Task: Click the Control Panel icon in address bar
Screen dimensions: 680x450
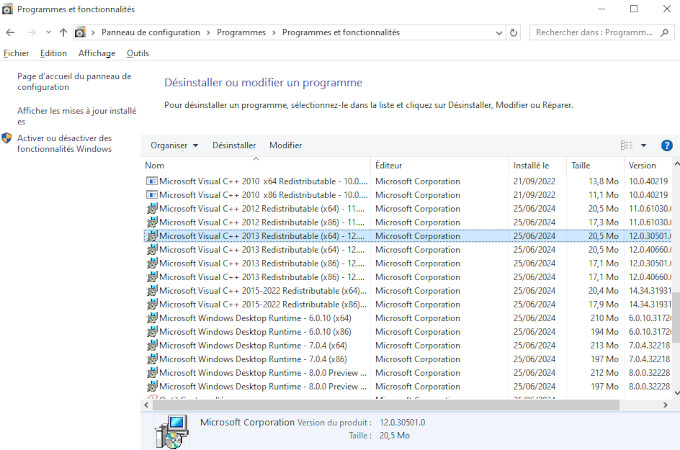Action: coord(80,33)
